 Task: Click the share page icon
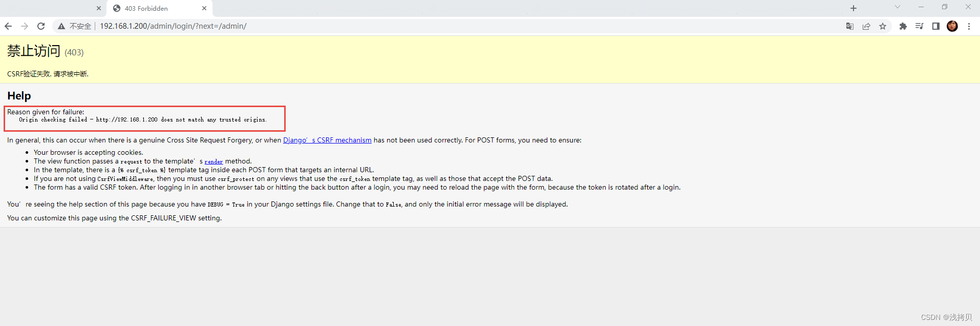coord(866,26)
